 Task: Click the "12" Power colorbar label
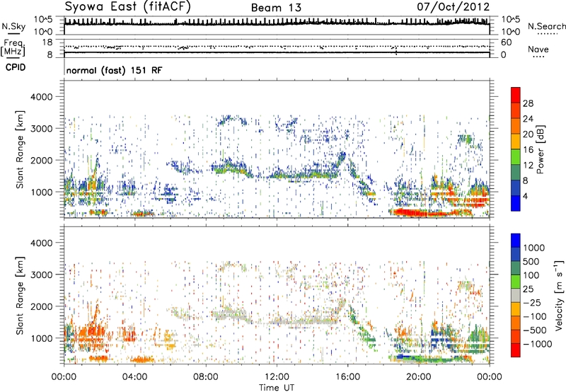[x=528, y=166]
